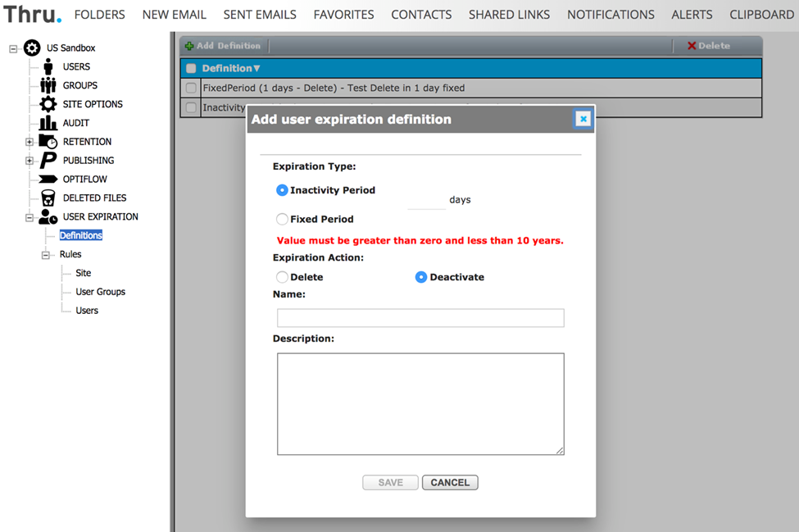Click the Optiflow arrow icon

48,180
